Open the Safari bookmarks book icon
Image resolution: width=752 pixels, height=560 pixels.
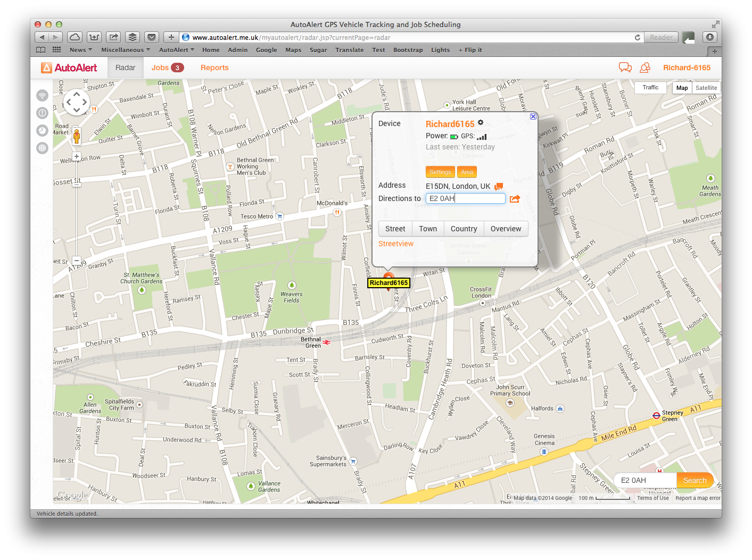pyautogui.click(x=40, y=50)
